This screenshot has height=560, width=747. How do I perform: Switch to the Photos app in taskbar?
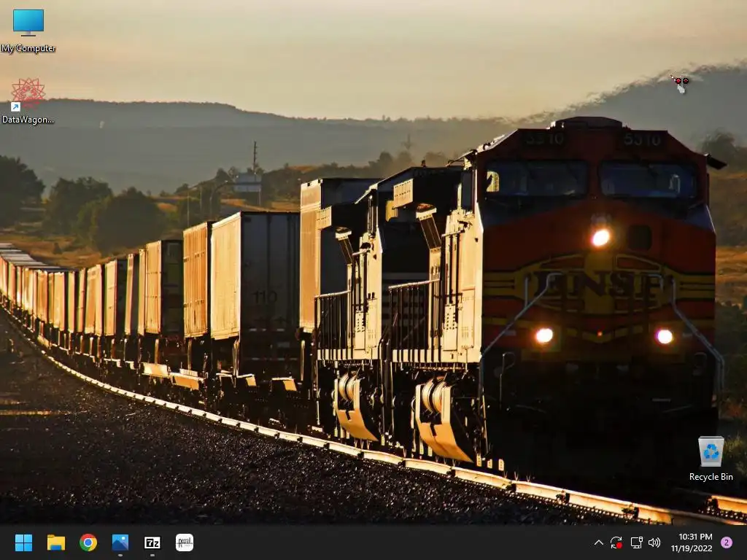pos(120,542)
